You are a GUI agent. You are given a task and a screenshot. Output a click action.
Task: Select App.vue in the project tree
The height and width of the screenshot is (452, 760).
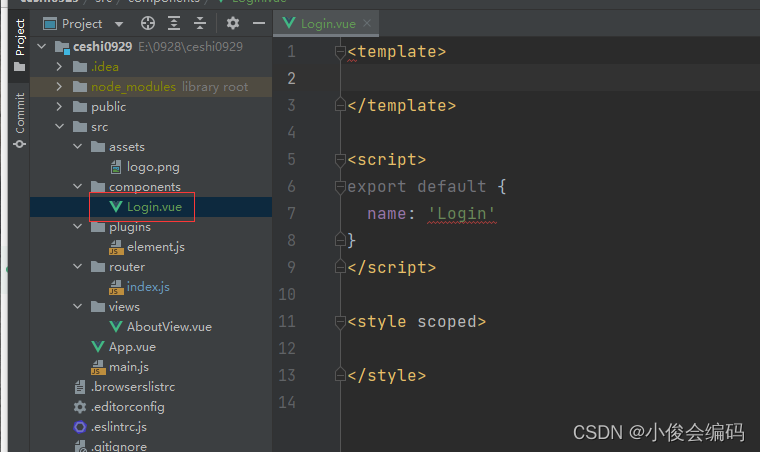(x=132, y=347)
